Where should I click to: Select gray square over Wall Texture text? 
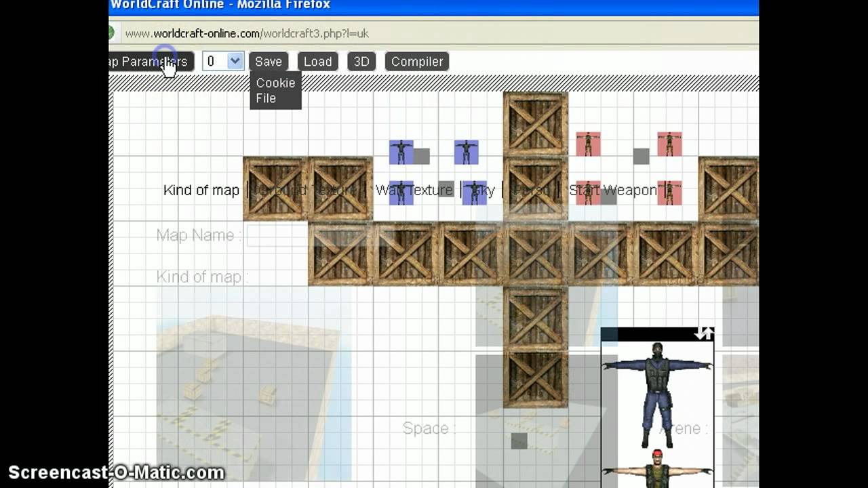click(x=446, y=188)
